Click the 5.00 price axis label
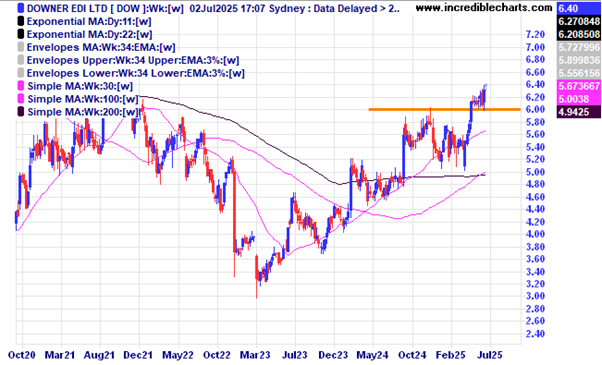This screenshot has width=602, height=365. click(x=535, y=172)
